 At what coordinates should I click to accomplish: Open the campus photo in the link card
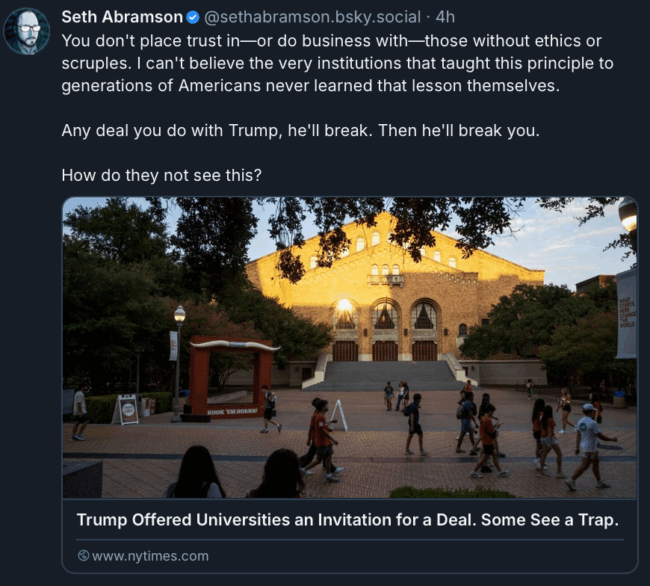coord(349,347)
